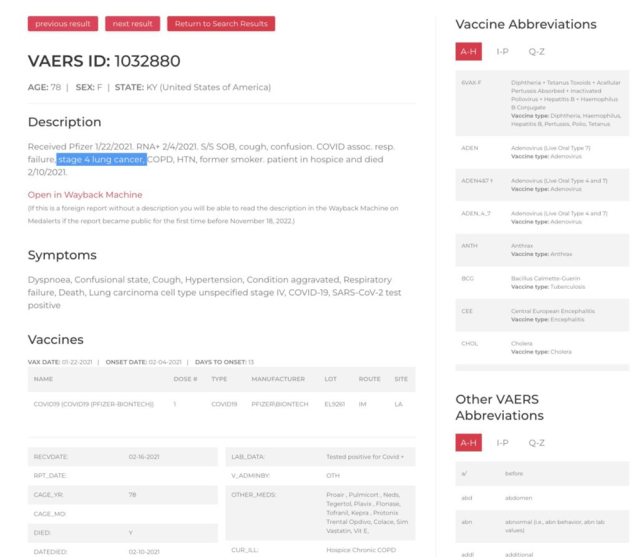Return to Search Results
Viewport: 639px width, 557px height.
tap(221, 24)
